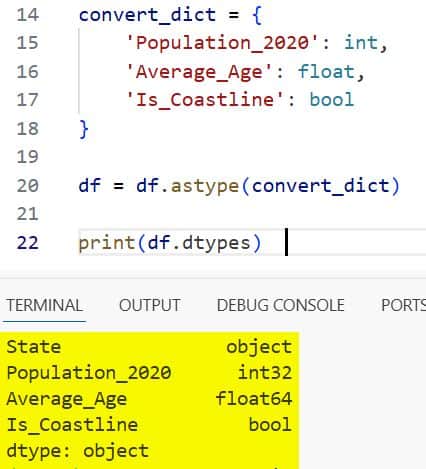Click the closing brace on line 18

click(x=84, y=129)
